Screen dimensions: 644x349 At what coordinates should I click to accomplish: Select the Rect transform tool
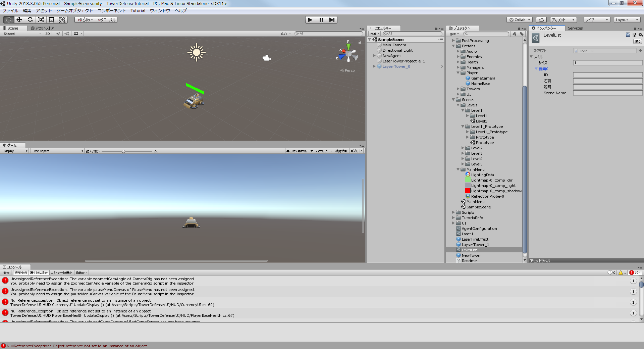(x=51, y=20)
